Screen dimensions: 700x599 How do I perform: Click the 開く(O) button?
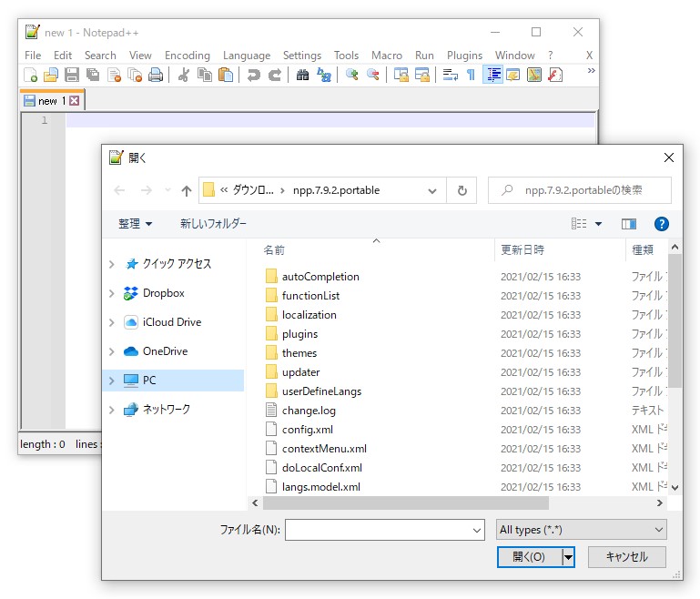[530, 557]
